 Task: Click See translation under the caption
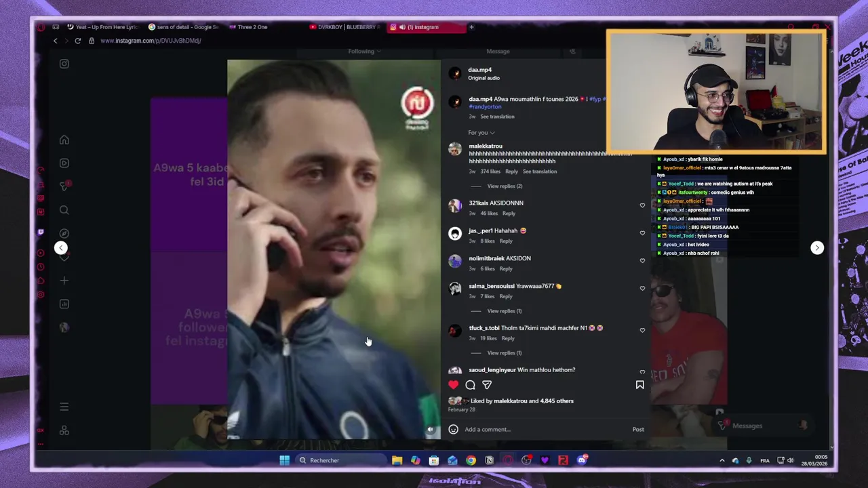(497, 117)
